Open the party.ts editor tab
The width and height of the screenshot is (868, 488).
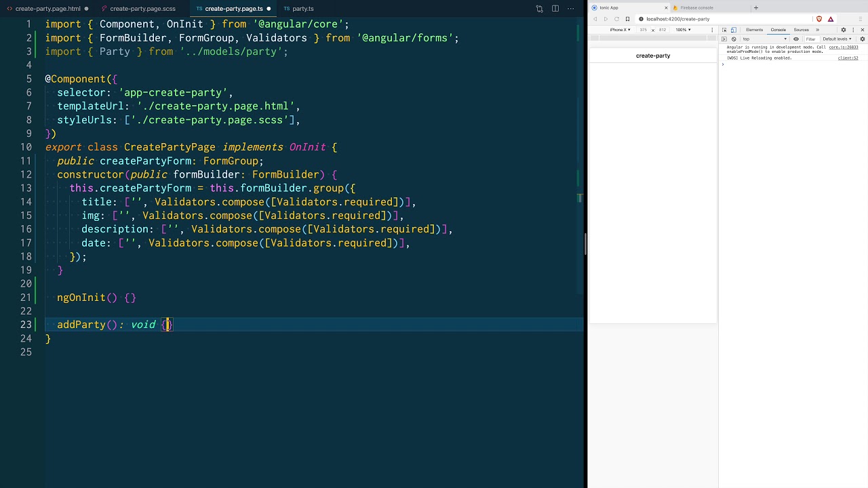tap(298, 9)
